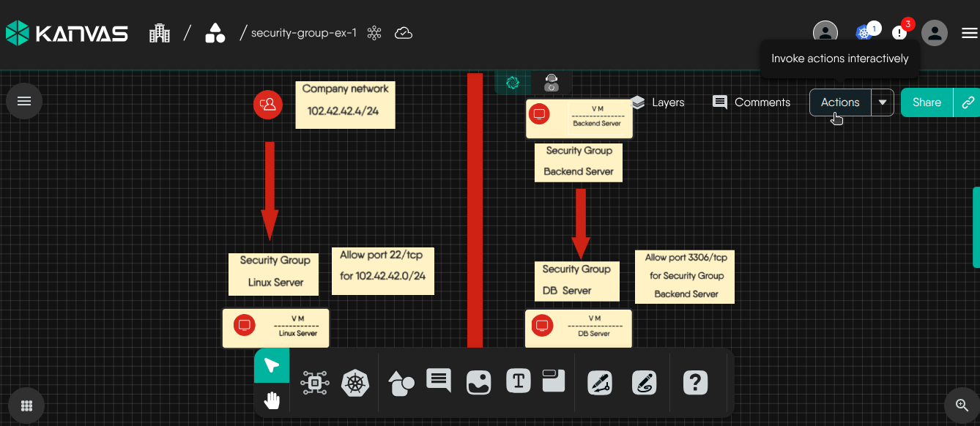Open the Layers panel
Viewport: 980px width, 426px height.
coord(657,102)
